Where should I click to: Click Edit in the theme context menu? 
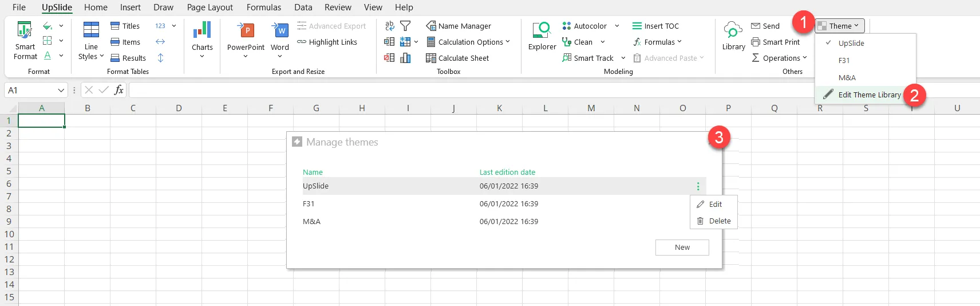714,204
